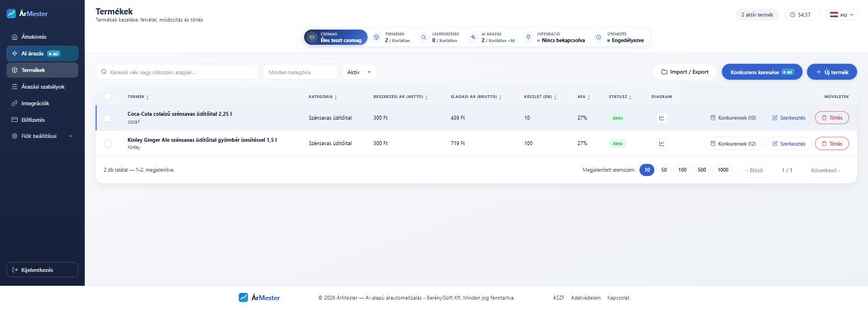
Task: Click the 719 Ft selling price cell
Action: point(458,143)
